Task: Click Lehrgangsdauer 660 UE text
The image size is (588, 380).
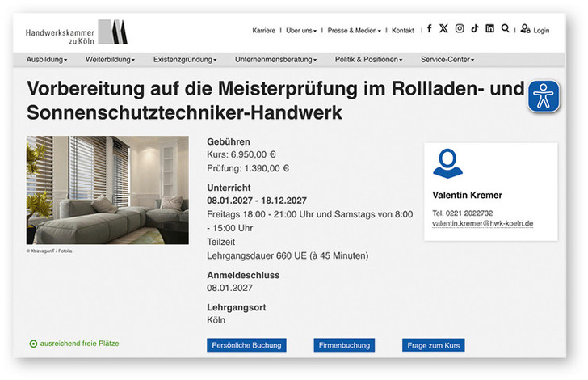Action: pyautogui.click(x=288, y=255)
